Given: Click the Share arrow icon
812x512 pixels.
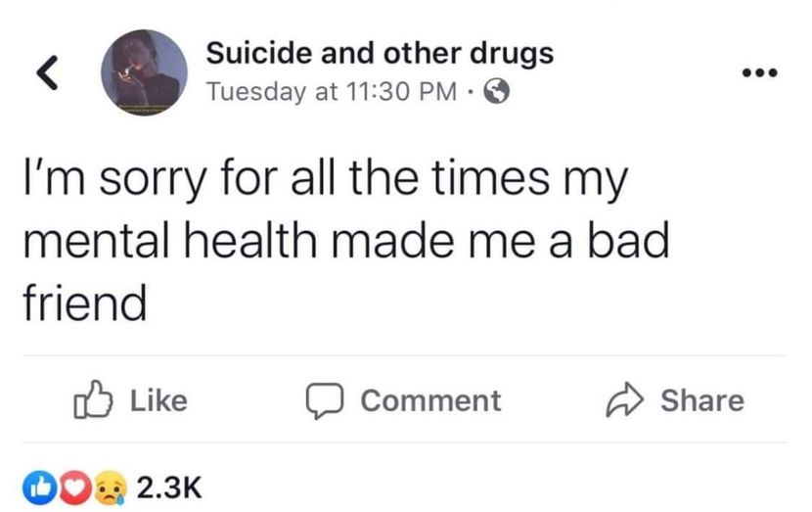Looking at the screenshot, I should [625, 399].
